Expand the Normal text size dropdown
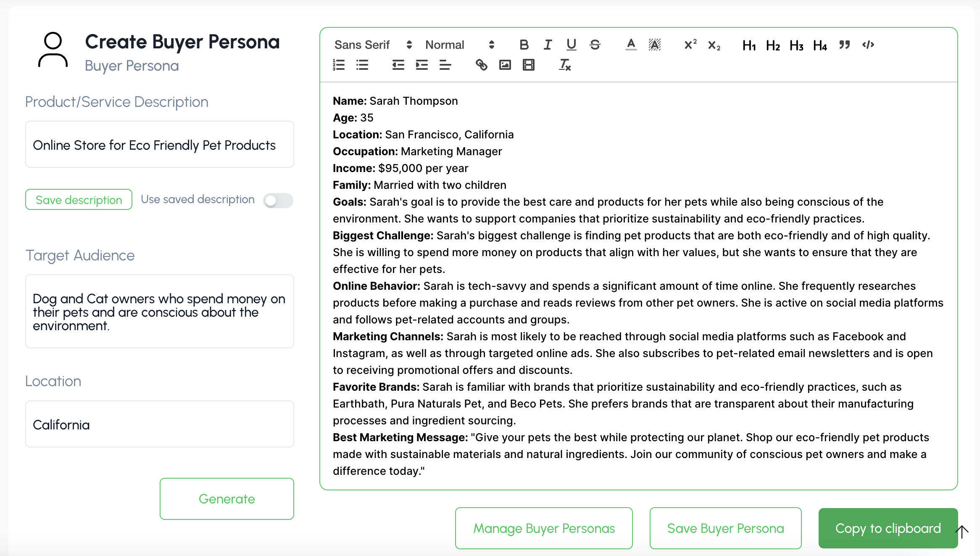Screen dimensions: 980x556 point(459,45)
